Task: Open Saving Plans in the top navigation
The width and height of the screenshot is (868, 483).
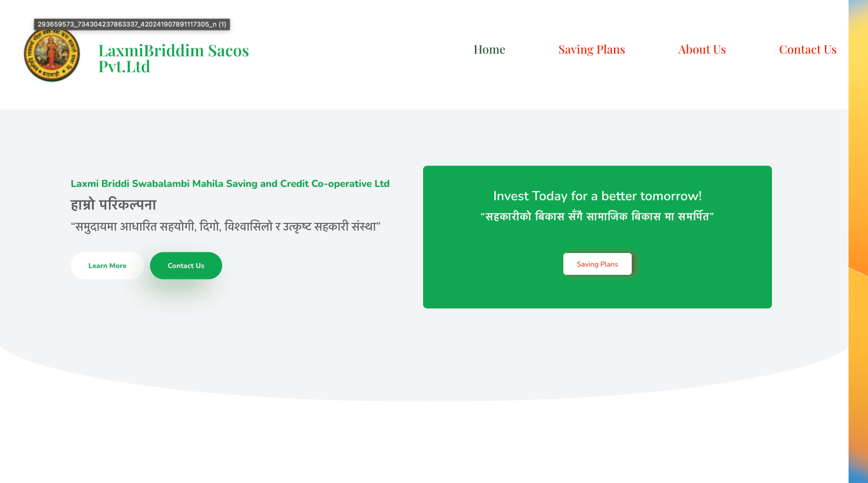Action: point(592,50)
